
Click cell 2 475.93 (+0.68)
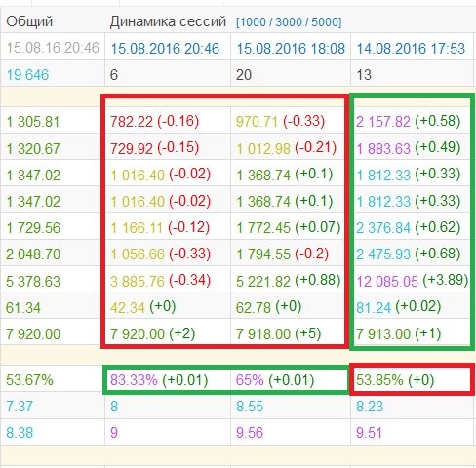coord(409,253)
